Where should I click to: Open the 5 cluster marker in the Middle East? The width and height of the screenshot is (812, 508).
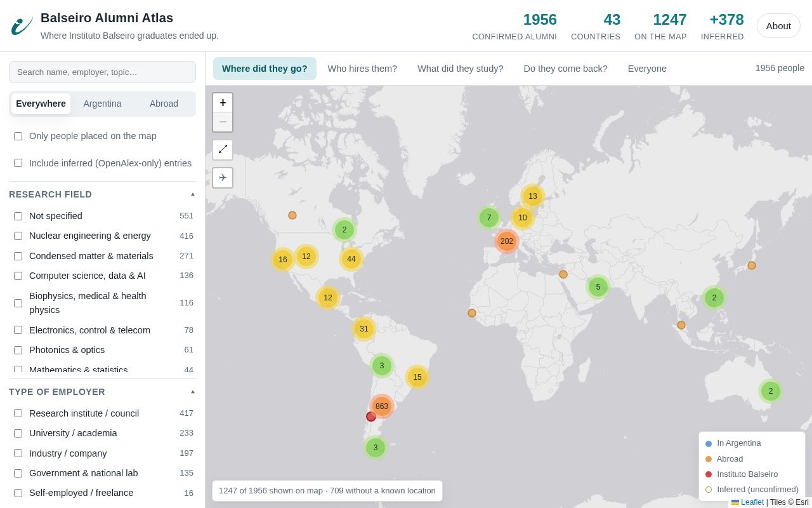tap(598, 287)
